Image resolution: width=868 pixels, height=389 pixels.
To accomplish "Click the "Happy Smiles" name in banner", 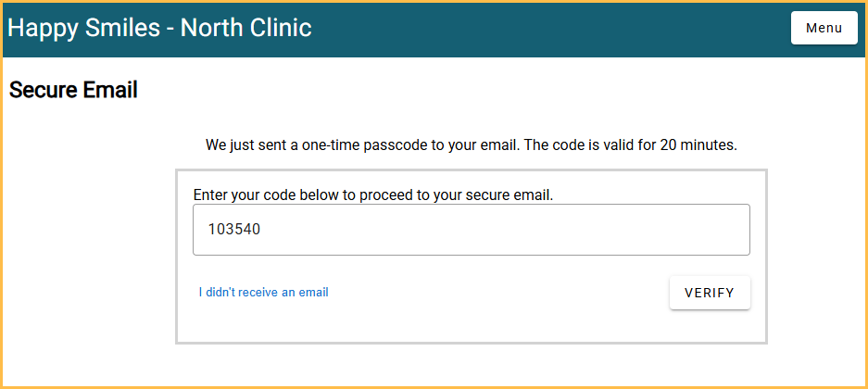I will click(x=83, y=28).
